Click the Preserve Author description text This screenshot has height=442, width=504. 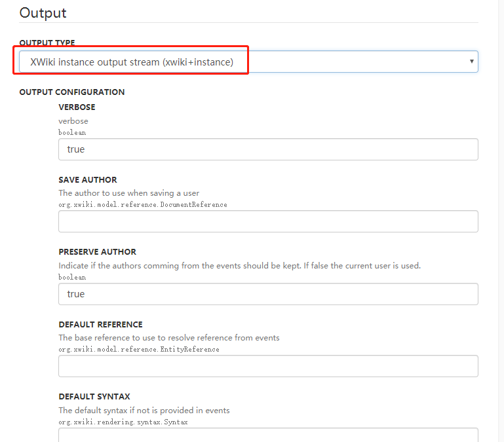(239, 266)
